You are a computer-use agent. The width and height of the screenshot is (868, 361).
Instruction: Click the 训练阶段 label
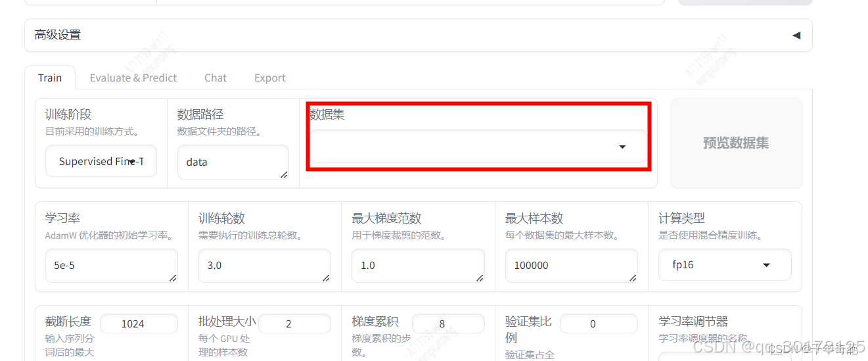(68, 114)
